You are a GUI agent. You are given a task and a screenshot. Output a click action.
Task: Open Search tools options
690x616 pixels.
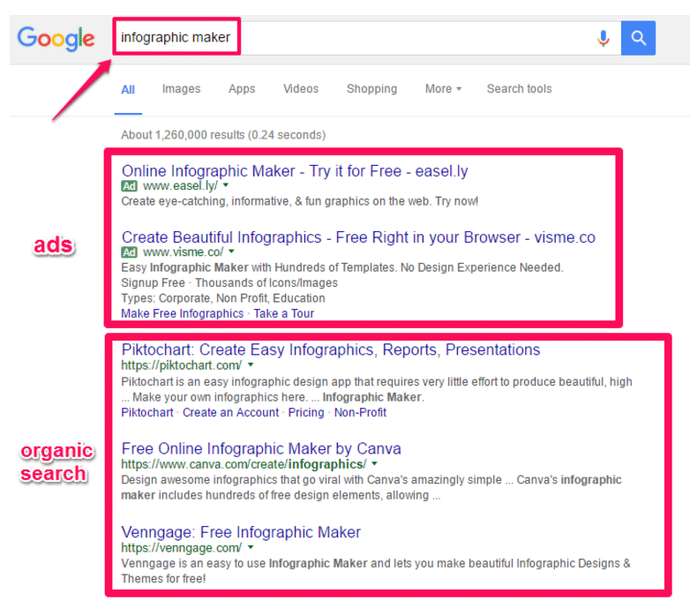coord(519,89)
